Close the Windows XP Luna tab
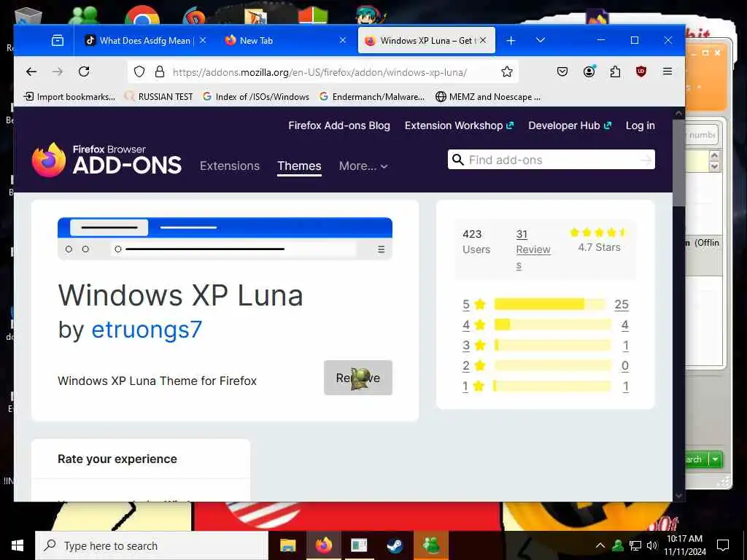Screen dimensions: 747x560 tap(483, 41)
